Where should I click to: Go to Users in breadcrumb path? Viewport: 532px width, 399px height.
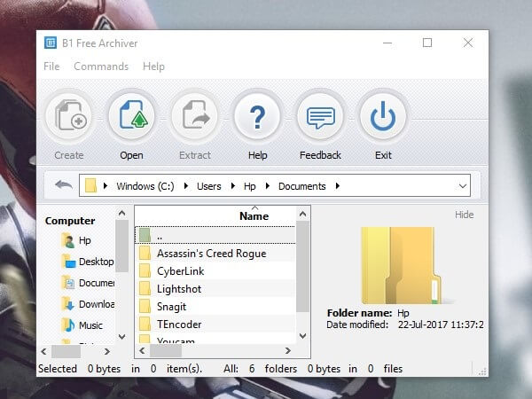[209, 186]
